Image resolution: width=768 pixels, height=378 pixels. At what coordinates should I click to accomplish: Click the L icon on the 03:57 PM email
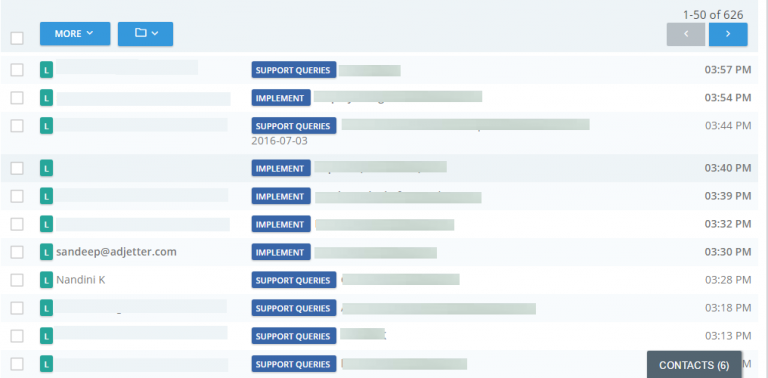(x=46, y=70)
